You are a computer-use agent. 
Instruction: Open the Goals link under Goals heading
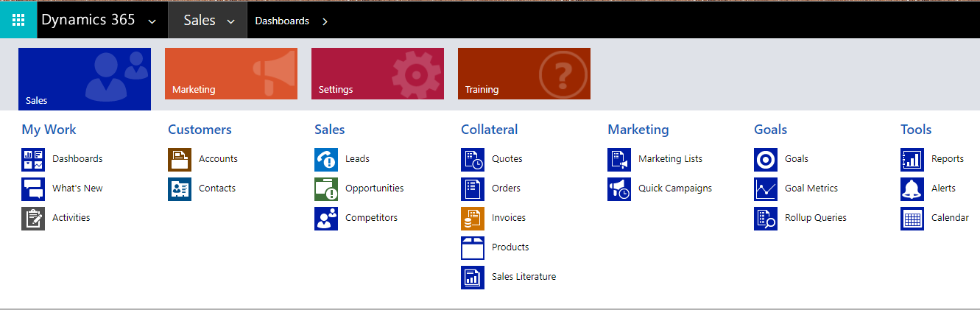(x=797, y=159)
